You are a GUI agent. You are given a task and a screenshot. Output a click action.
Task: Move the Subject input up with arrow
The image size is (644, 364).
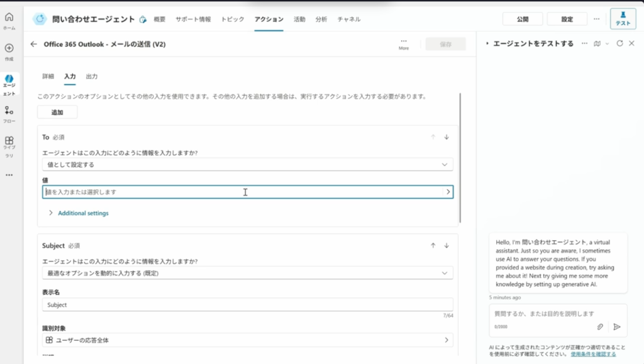tap(433, 246)
